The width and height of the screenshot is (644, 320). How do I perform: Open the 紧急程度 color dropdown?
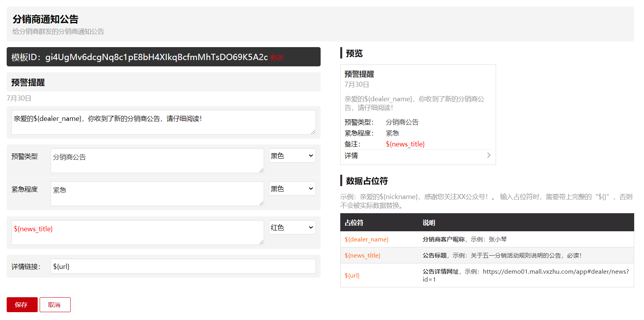[292, 189]
